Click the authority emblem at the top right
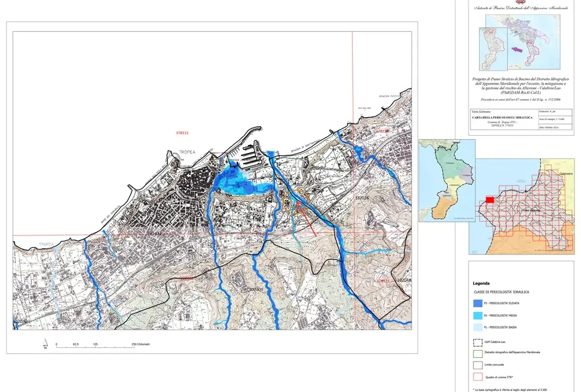This screenshot has width=581, height=392. (x=519, y=2)
